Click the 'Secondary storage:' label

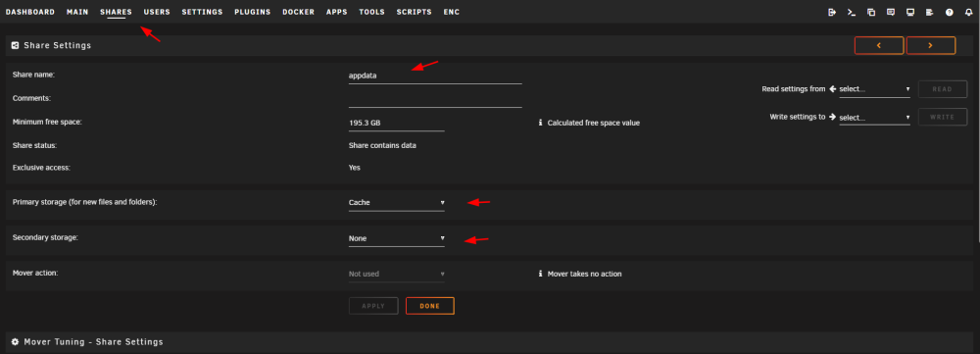[45, 237]
